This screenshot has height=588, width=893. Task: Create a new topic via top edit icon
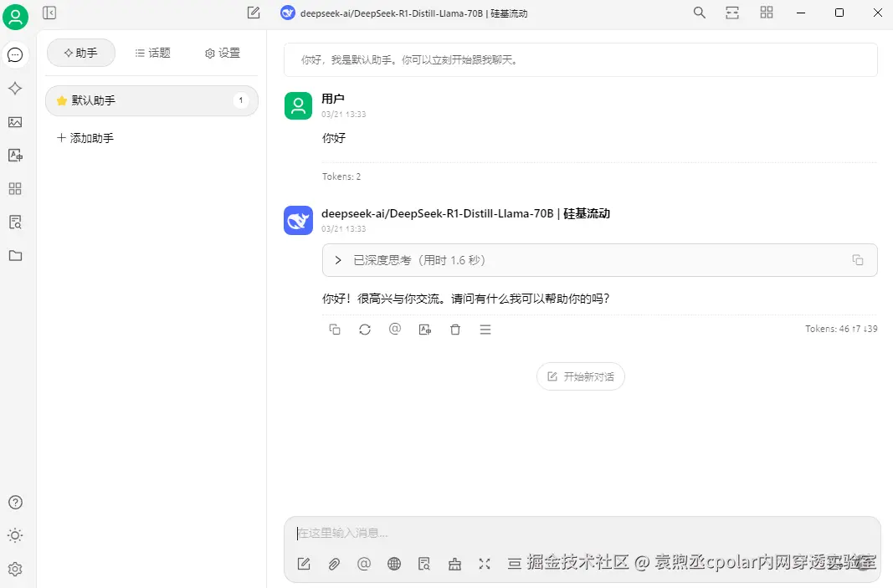coord(254,13)
